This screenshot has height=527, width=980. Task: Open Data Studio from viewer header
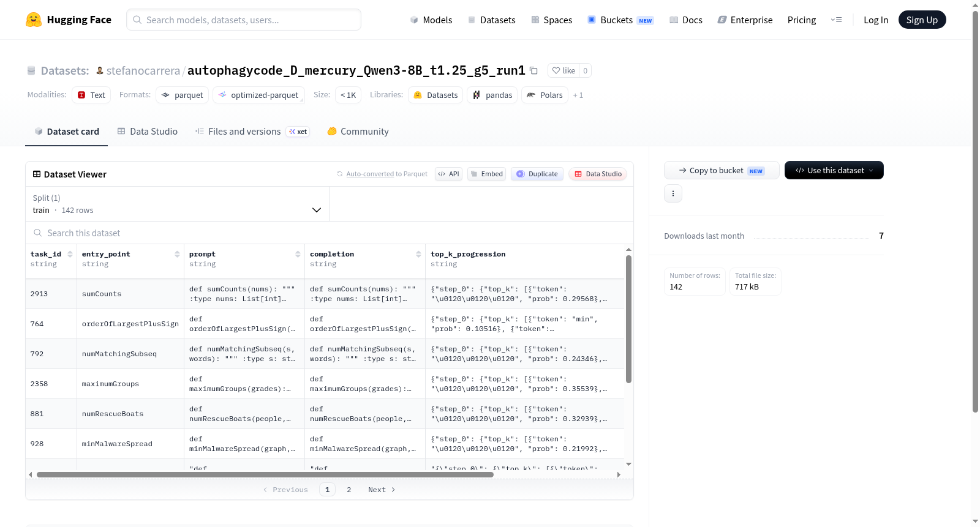coord(598,174)
